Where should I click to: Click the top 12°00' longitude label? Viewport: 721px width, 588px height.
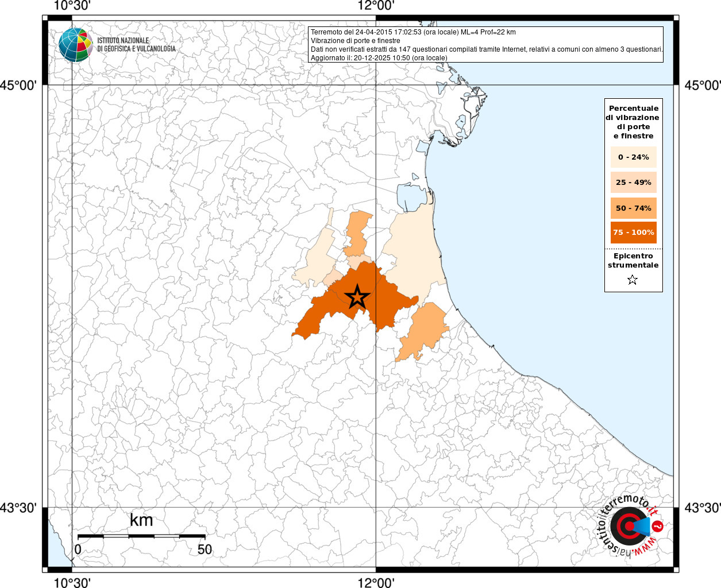click(376, 6)
